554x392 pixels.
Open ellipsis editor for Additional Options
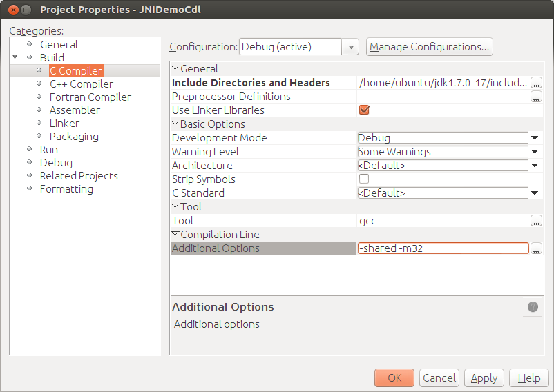pos(536,248)
